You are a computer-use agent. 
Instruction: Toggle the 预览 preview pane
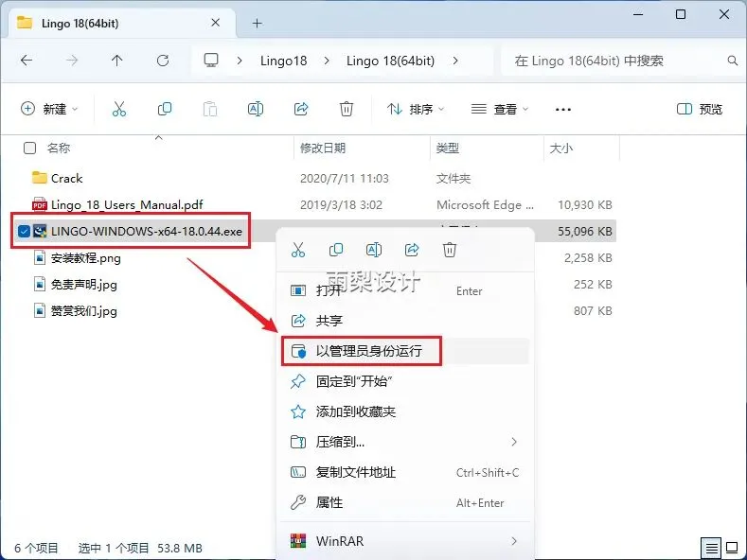click(x=700, y=109)
